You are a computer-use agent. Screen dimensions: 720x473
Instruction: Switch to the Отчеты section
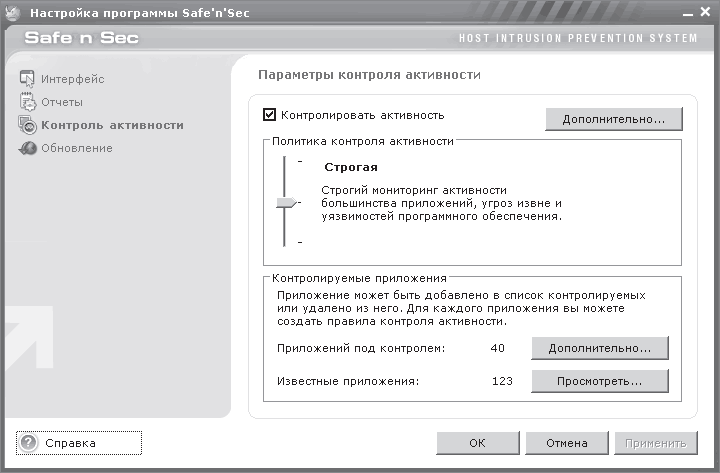coord(62,102)
